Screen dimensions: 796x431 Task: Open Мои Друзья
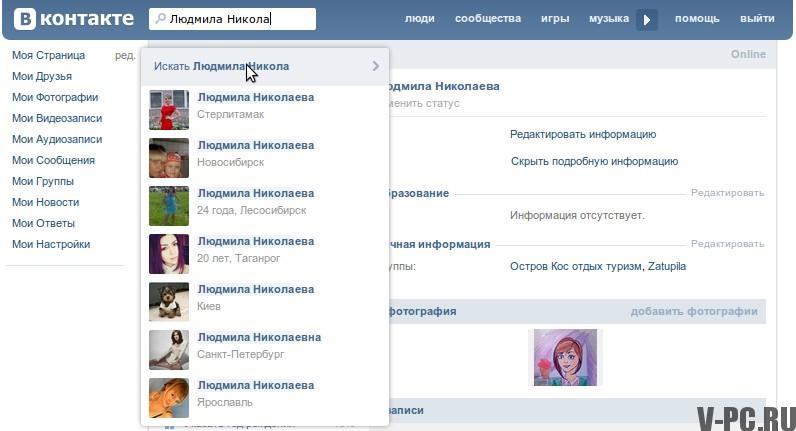point(42,76)
